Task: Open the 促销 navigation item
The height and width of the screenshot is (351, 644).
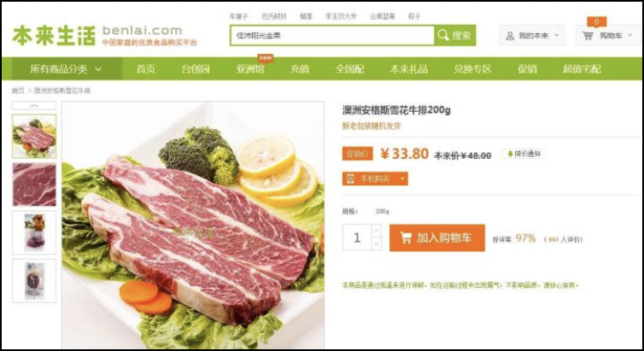Action: click(527, 69)
